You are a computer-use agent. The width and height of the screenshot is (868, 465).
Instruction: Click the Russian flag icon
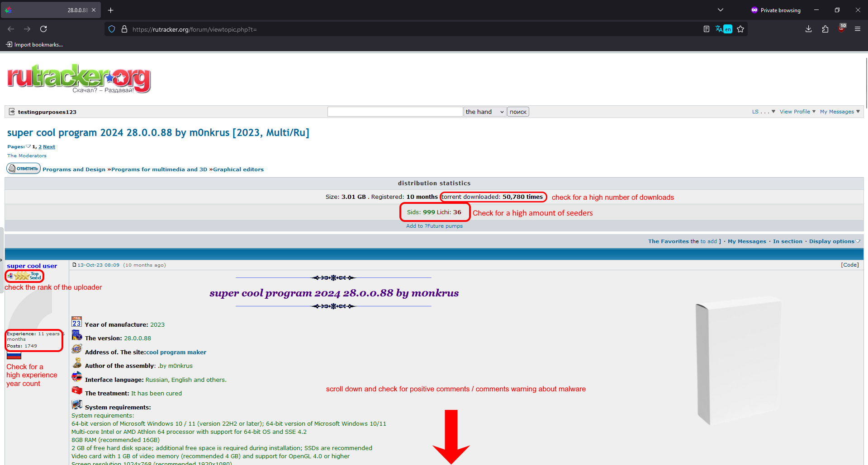tap(14, 356)
